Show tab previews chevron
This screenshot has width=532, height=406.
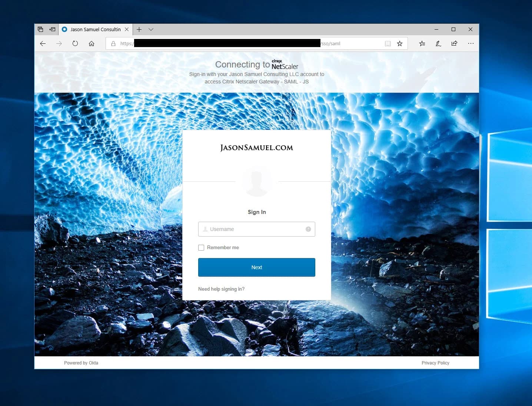tap(151, 29)
